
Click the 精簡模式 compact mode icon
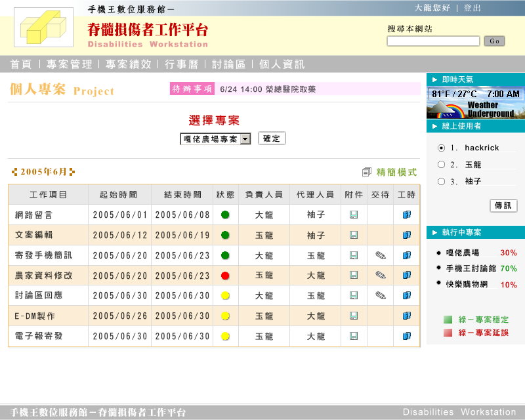point(367,173)
